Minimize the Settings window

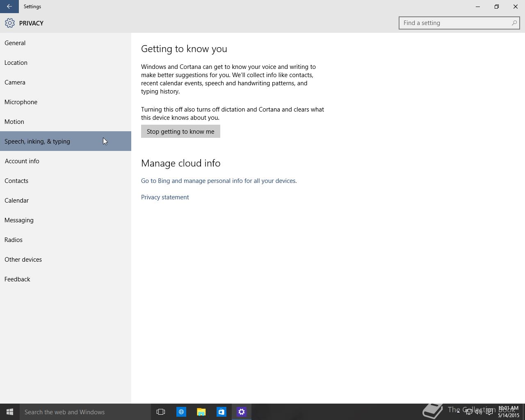click(x=478, y=7)
